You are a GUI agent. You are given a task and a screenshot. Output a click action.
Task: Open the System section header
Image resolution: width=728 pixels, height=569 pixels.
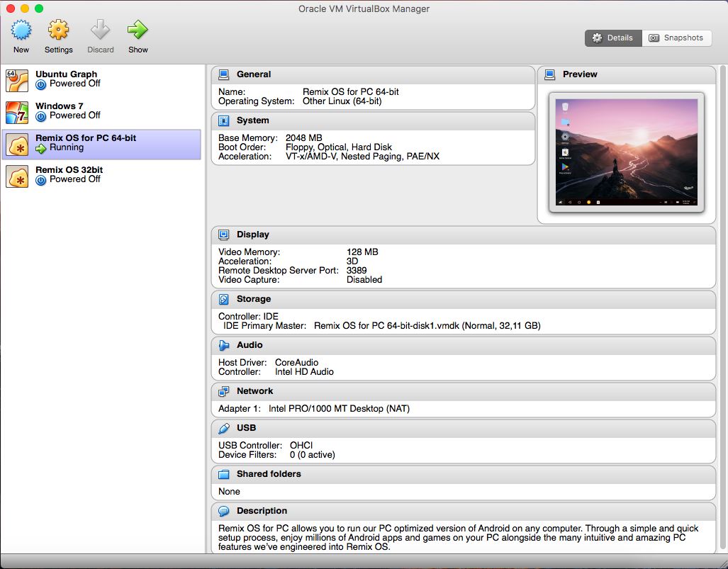pyautogui.click(x=373, y=120)
